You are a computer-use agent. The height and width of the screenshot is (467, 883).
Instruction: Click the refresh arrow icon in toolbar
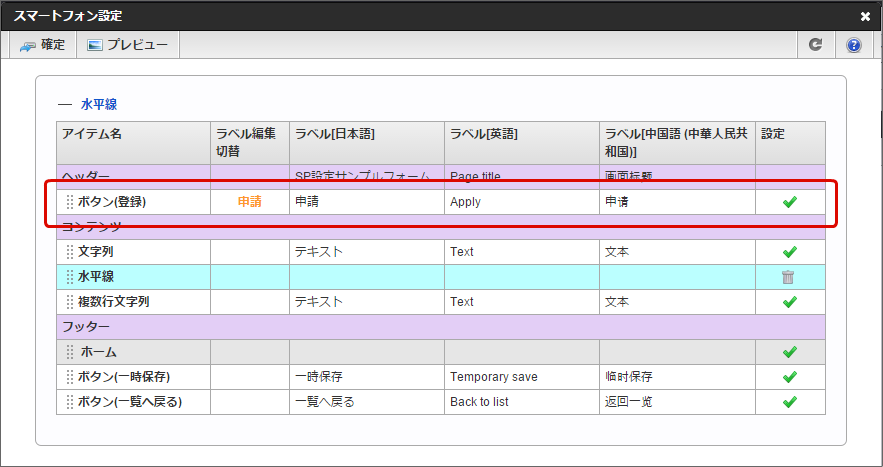pyautogui.click(x=816, y=45)
